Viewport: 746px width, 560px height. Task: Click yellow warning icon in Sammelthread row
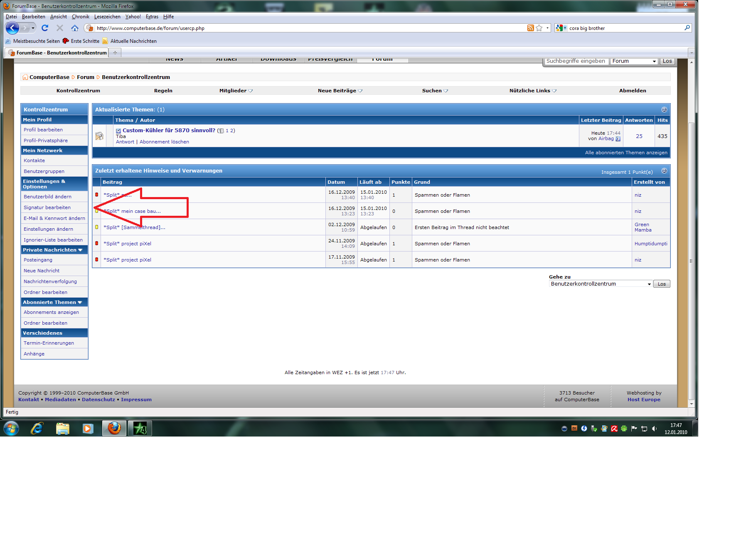pos(97,227)
